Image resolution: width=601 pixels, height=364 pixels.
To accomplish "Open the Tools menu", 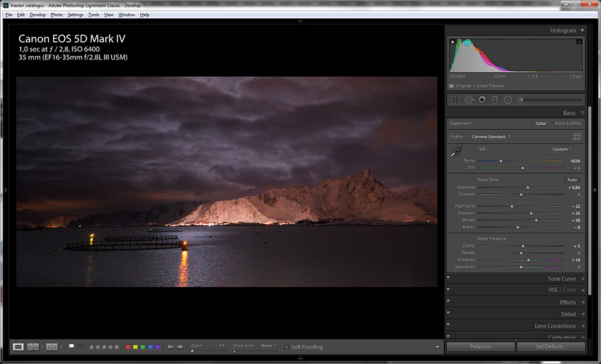I will [x=93, y=15].
